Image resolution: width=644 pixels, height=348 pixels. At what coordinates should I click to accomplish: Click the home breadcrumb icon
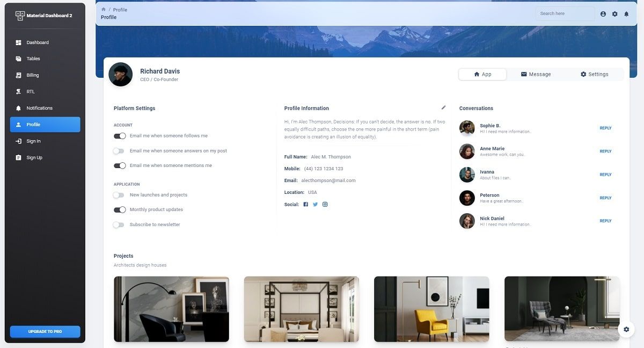pos(103,9)
